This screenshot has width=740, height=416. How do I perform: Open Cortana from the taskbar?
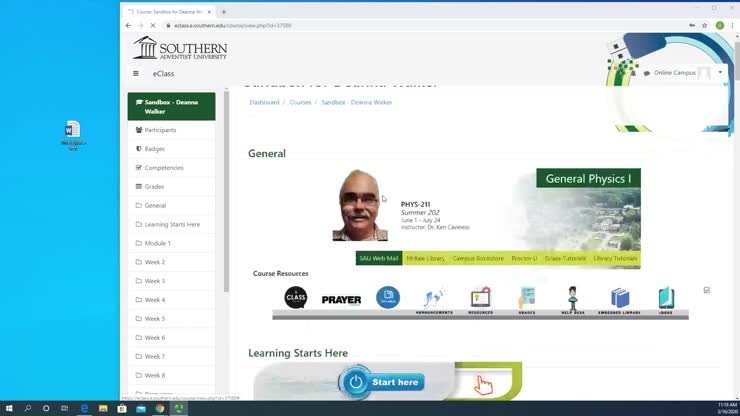point(46,408)
